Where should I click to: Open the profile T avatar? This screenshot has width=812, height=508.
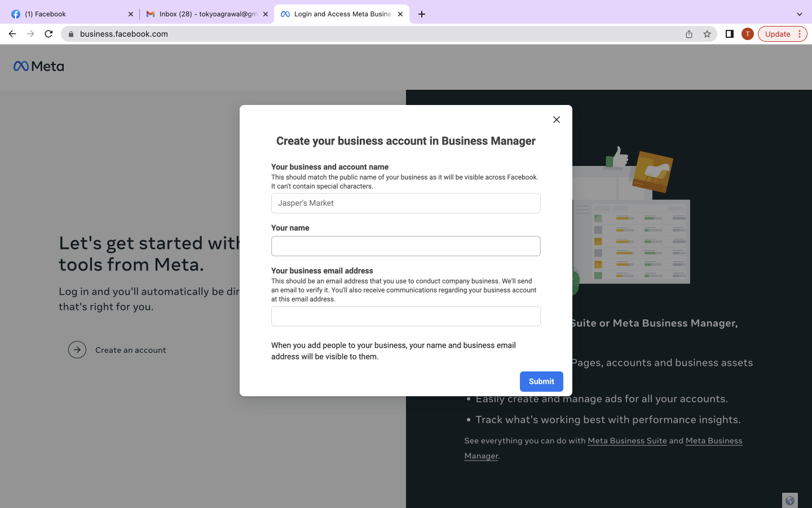[748, 34]
